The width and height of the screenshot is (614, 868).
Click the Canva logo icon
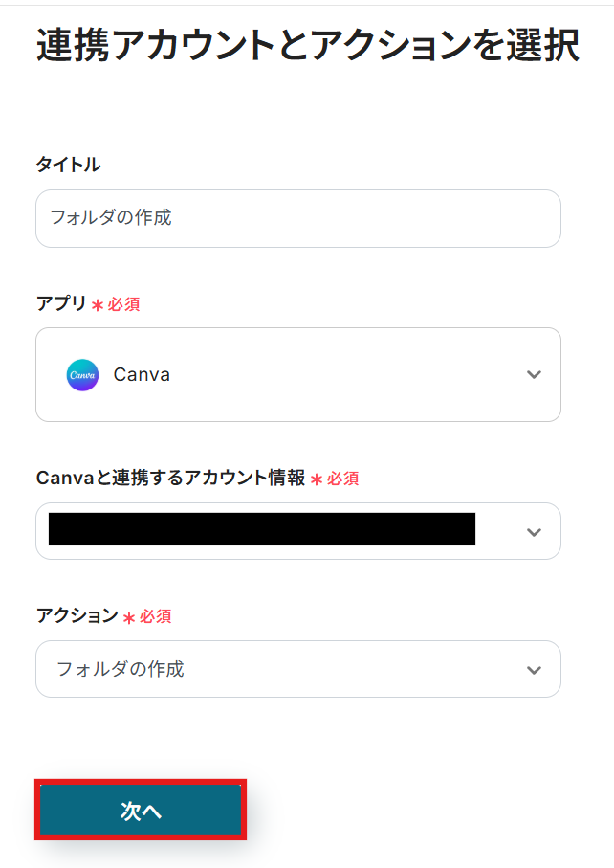tap(82, 375)
